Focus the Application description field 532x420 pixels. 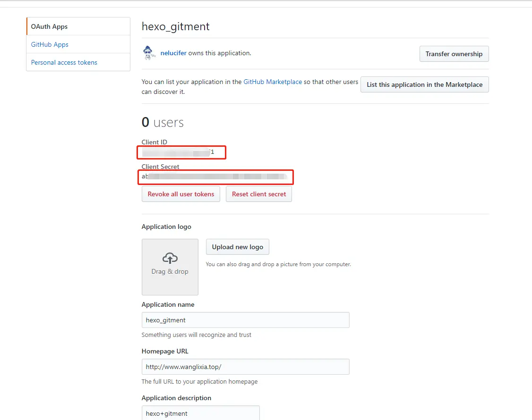[x=200, y=413]
